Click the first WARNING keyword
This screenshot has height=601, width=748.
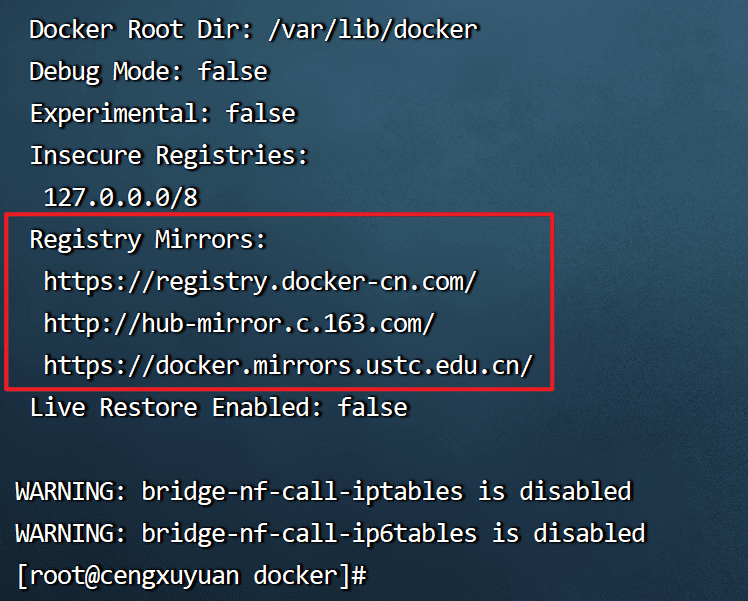64,492
